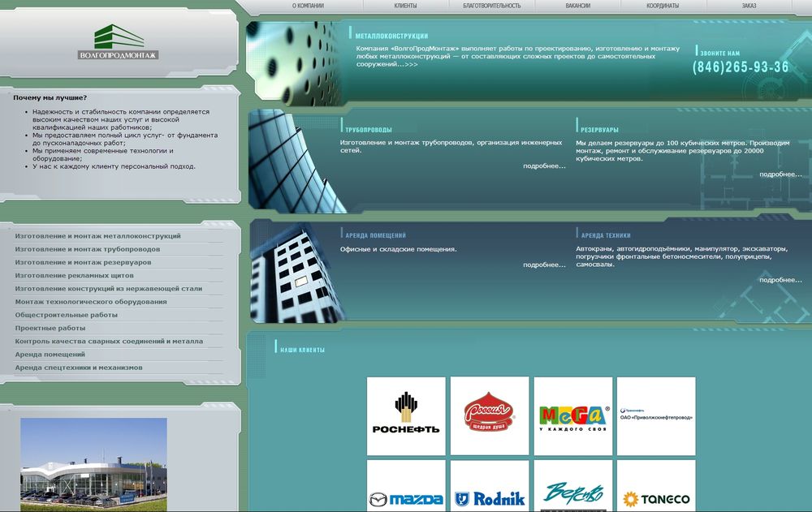Open Изготовление и монтаж резервуаров link
Image resolution: width=812 pixels, height=512 pixels.
[83, 262]
